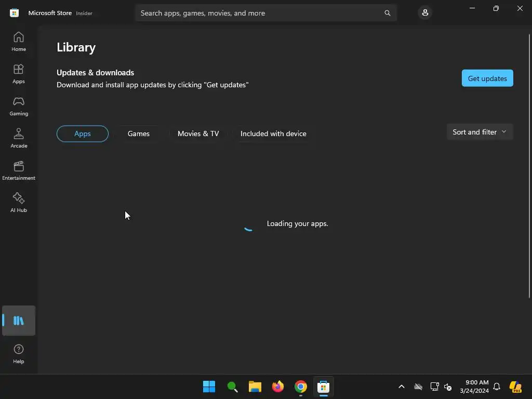
Task: Click the OneDrive cloud tray icon
Action: click(x=418, y=387)
